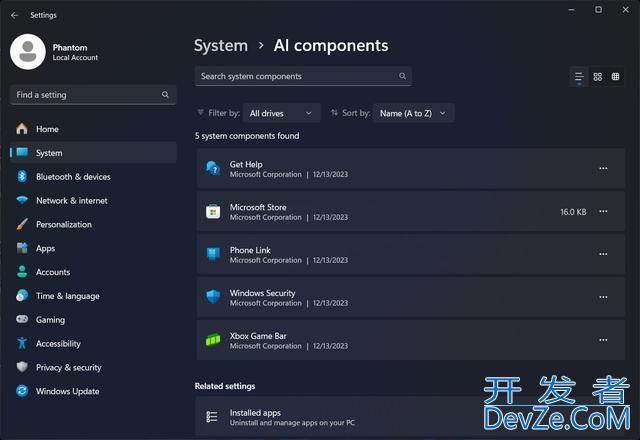
Task: Switch to grid view layout
Action: pyautogui.click(x=598, y=77)
